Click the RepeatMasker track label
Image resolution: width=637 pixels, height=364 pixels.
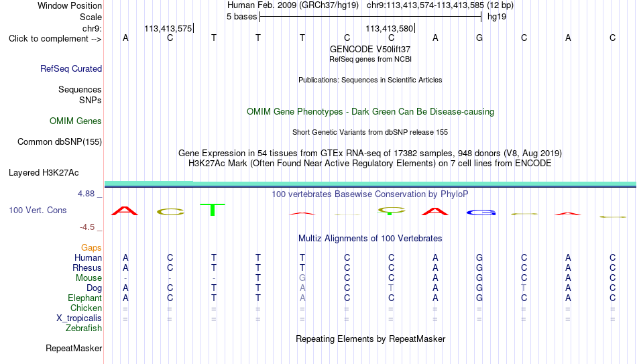74,348
